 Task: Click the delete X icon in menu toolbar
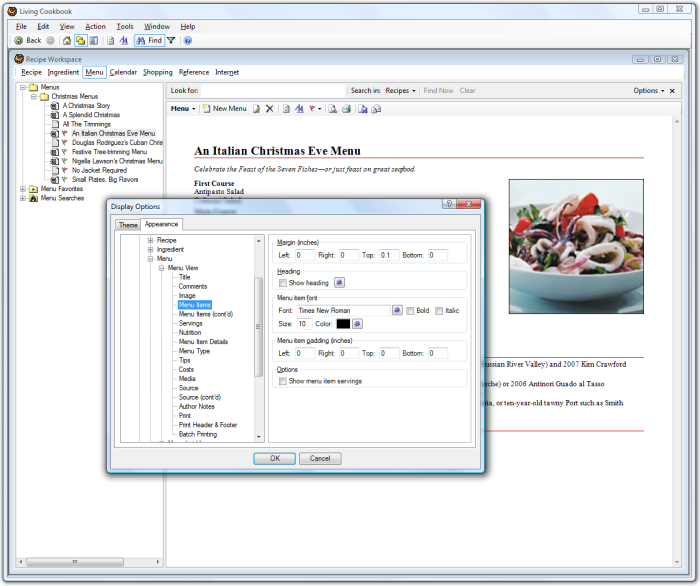[270, 108]
